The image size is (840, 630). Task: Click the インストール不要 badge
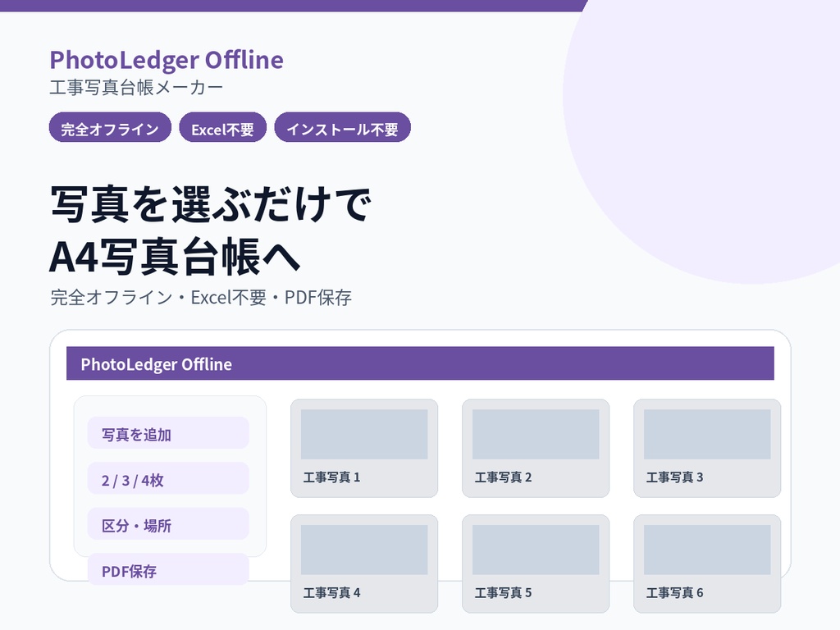[342, 127]
